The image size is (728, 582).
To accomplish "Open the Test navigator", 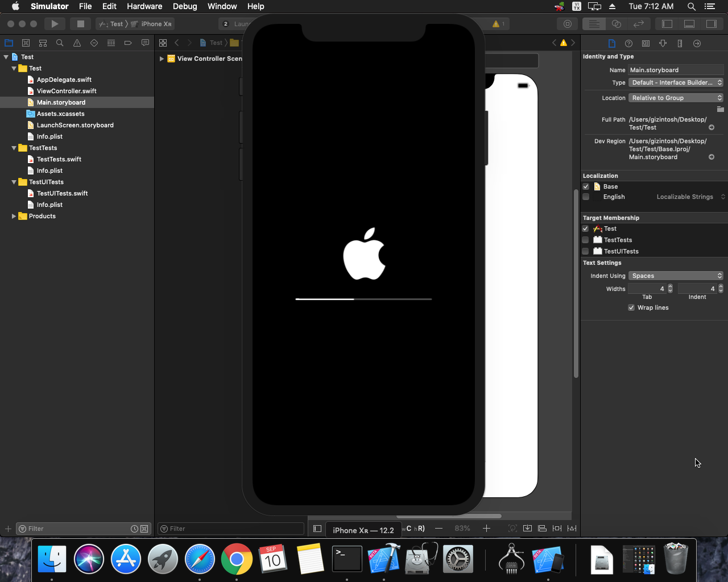I will click(x=94, y=43).
